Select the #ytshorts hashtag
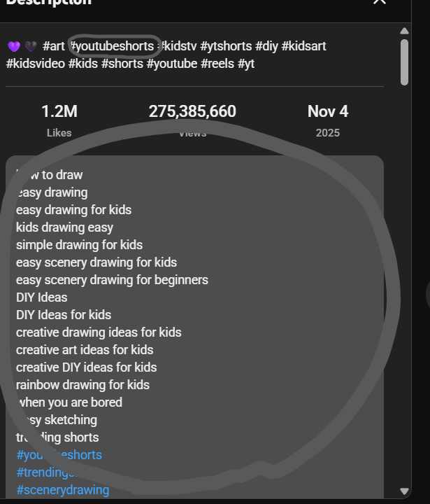 click(226, 46)
